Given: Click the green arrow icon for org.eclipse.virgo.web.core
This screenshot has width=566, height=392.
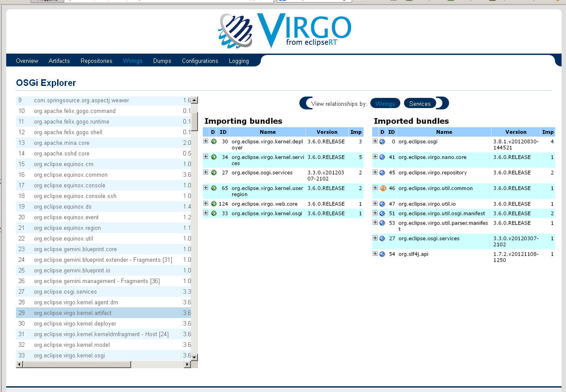Looking at the screenshot, I should tap(213, 204).
